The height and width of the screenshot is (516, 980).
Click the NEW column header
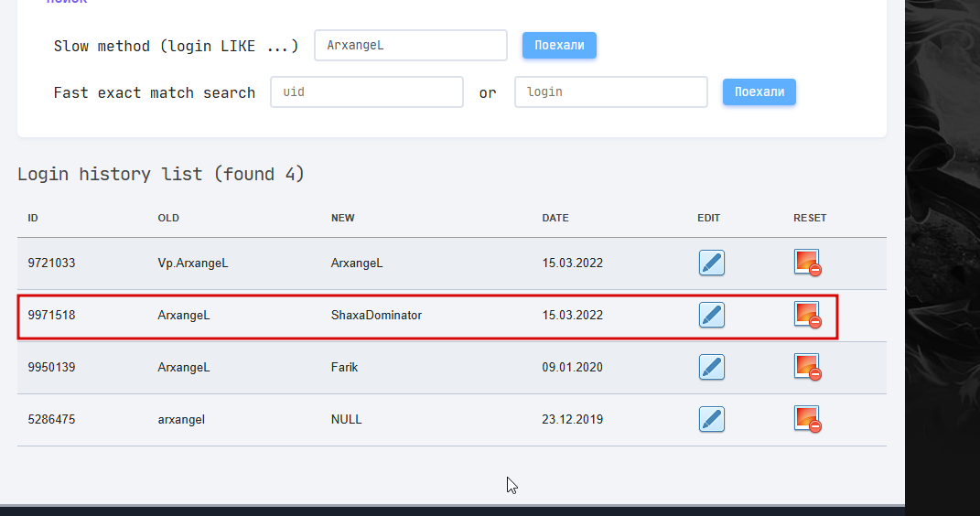(342, 218)
